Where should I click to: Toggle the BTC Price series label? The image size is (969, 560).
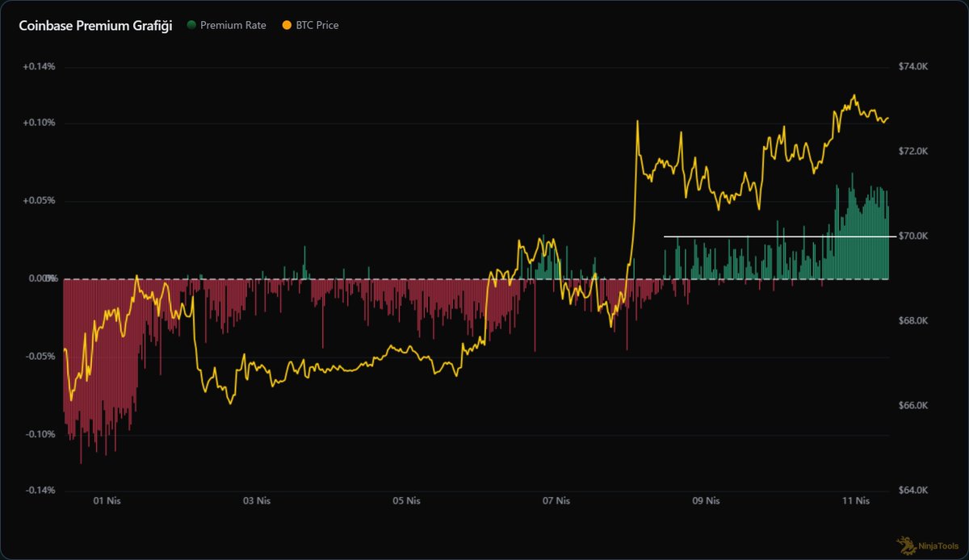click(318, 25)
